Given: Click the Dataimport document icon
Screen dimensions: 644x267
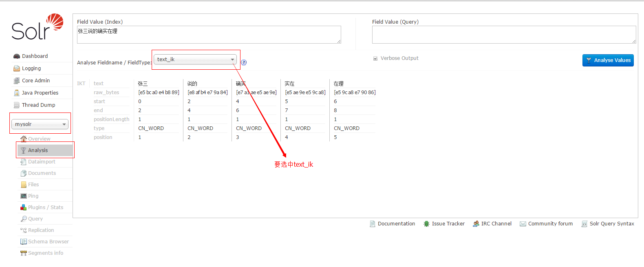Looking at the screenshot, I should coord(23,162).
